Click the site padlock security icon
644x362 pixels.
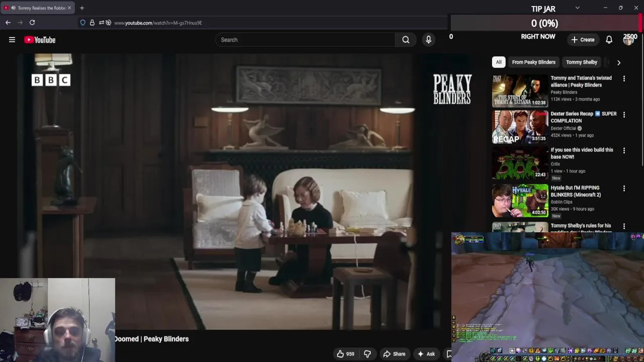(92, 23)
